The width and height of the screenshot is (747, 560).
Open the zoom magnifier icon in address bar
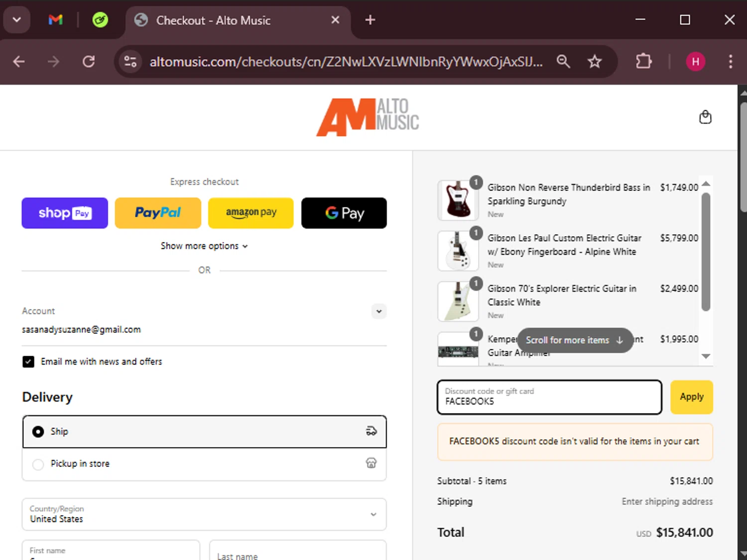(x=563, y=62)
